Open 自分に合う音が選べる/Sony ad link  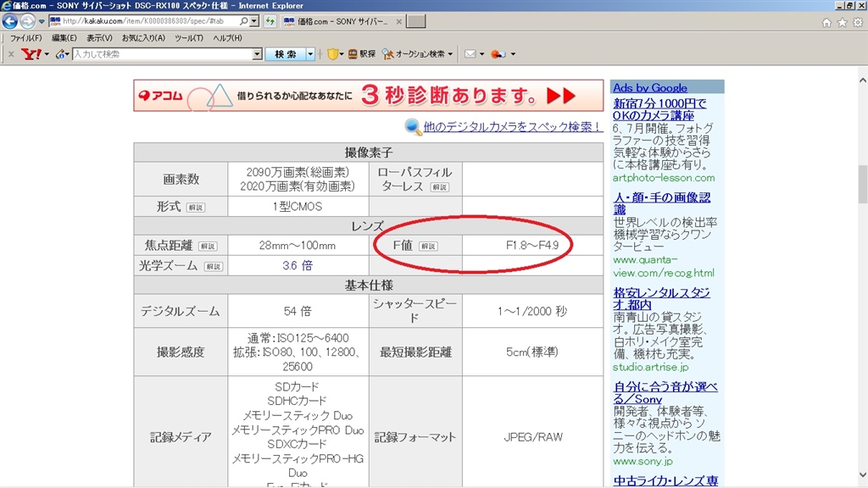(x=665, y=393)
